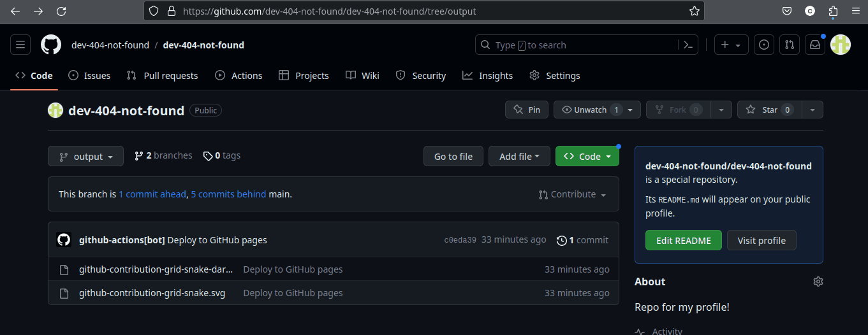The image size is (868, 335).
Task: Click the github-actions[bot] author name
Action: (122, 240)
